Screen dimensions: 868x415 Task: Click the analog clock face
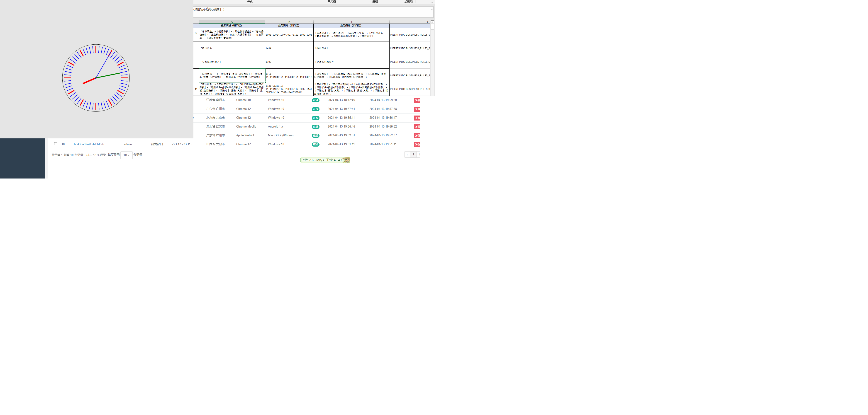pyautogui.click(x=96, y=78)
